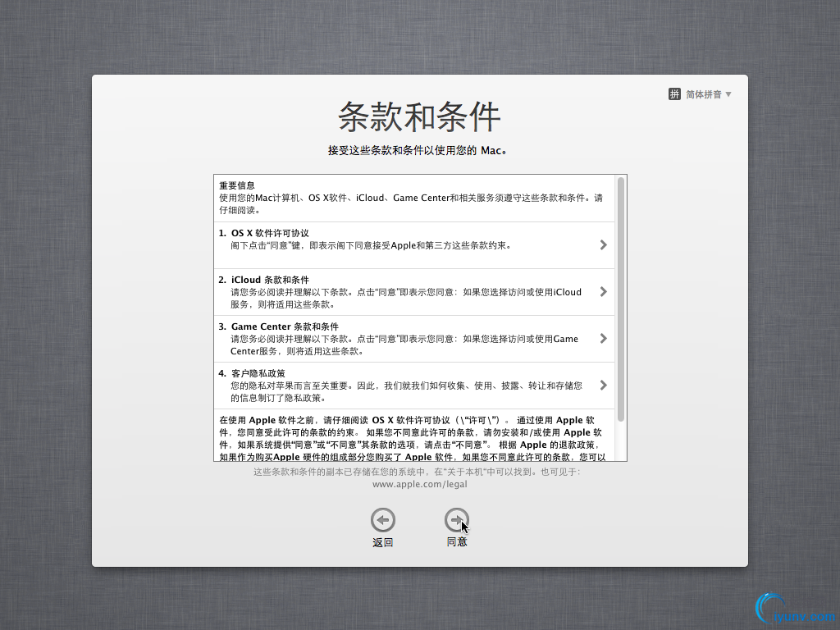
Task: Click the chevron beside OS X 软件许可协议
Action: click(x=603, y=244)
